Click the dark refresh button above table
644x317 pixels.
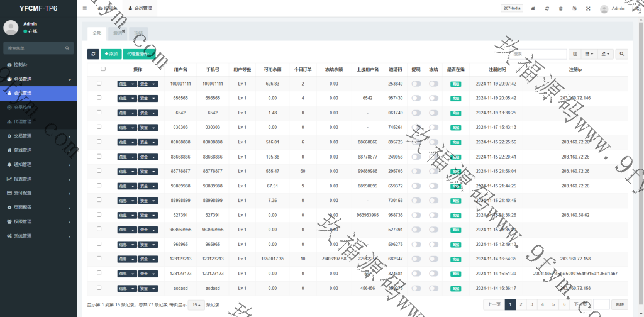point(93,54)
